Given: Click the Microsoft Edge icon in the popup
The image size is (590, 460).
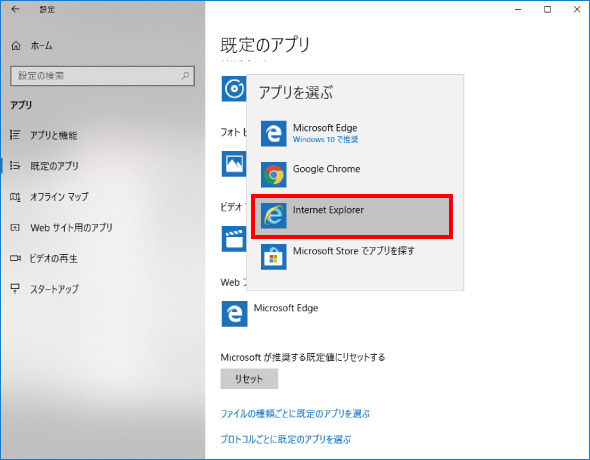Looking at the screenshot, I should 274,134.
